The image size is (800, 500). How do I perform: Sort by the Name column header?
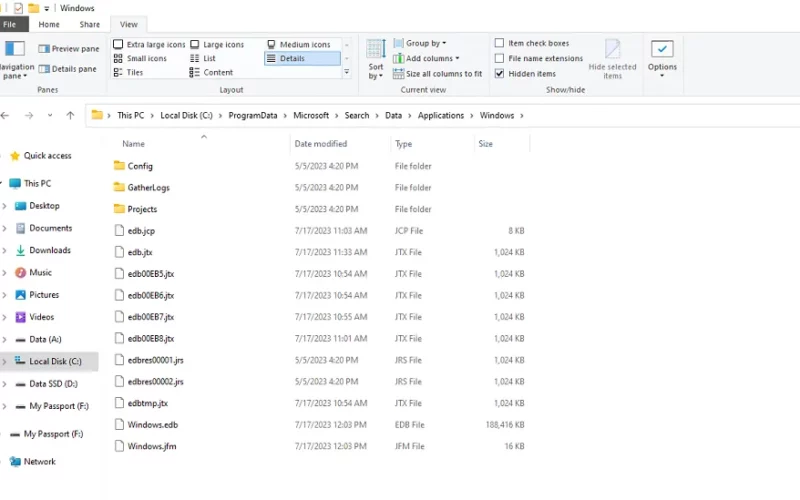[134, 144]
